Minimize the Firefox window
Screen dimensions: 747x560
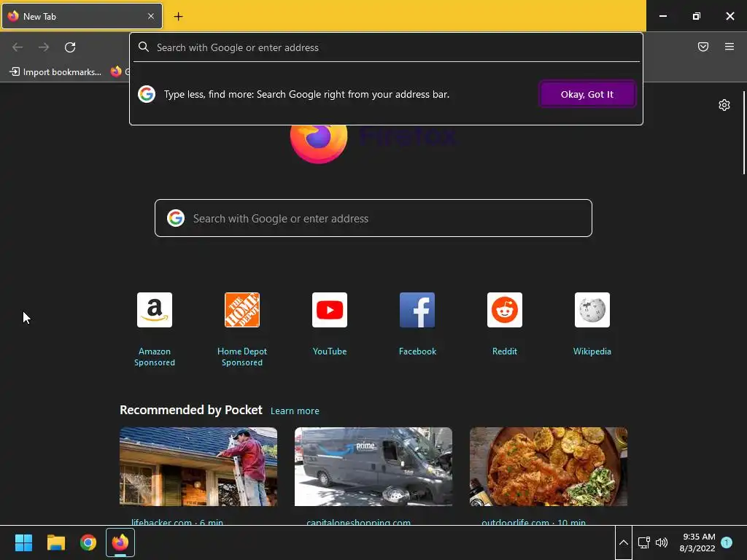pos(662,16)
